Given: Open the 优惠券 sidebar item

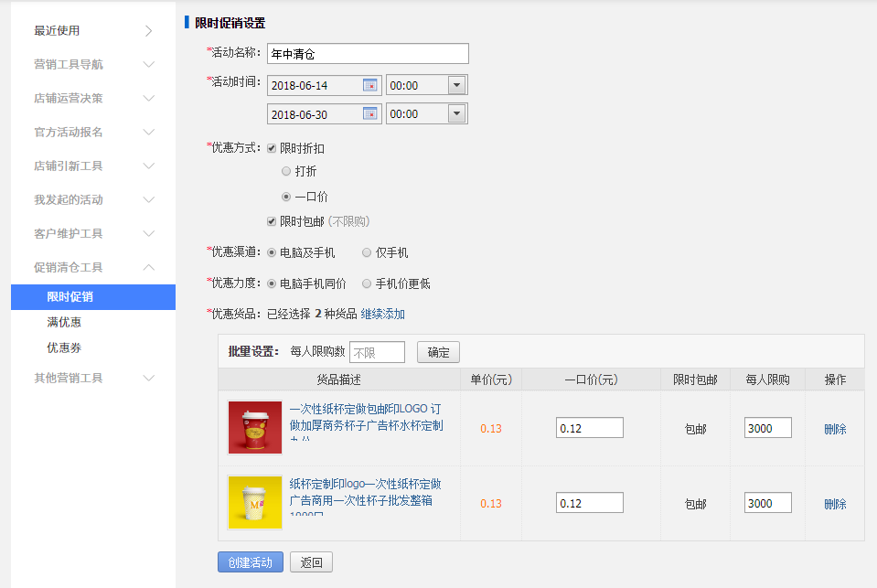Looking at the screenshot, I should click(x=64, y=348).
